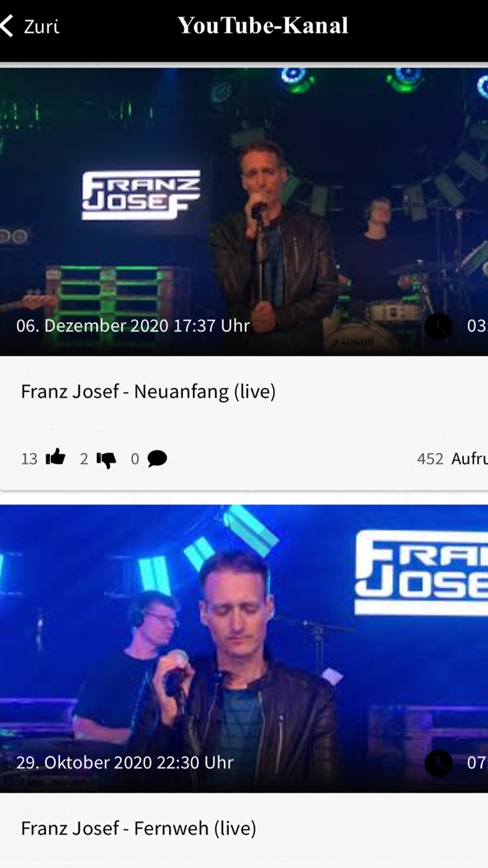Select title Franz Josef - Fernweh (live)

pos(139,828)
